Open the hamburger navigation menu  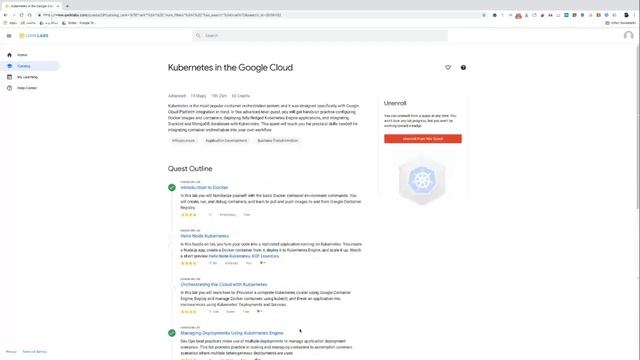(x=9, y=36)
